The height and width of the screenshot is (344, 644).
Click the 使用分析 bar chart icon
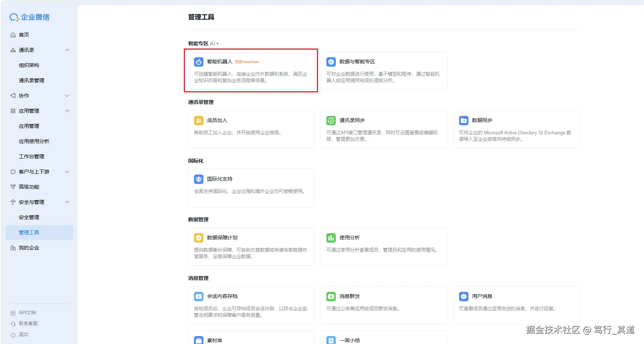331,238
